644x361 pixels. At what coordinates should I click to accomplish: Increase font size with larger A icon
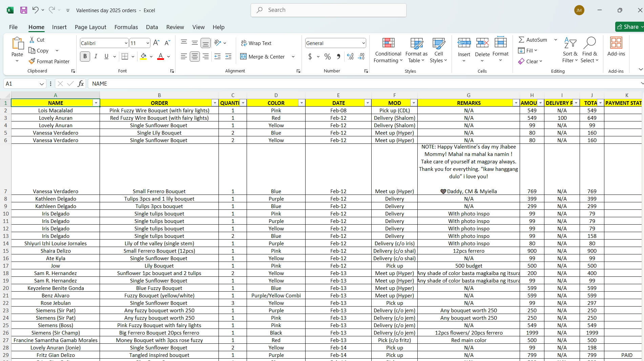(x=156, y=43)
